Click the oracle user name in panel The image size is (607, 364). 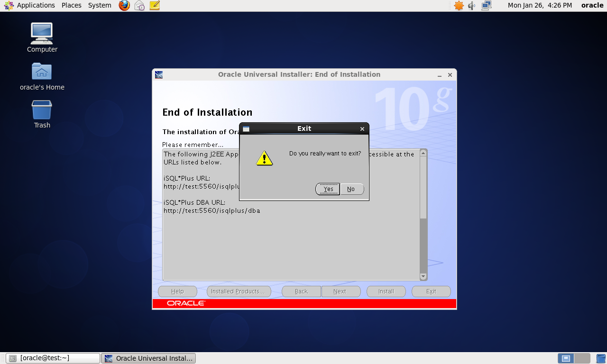tap(592, 5)
